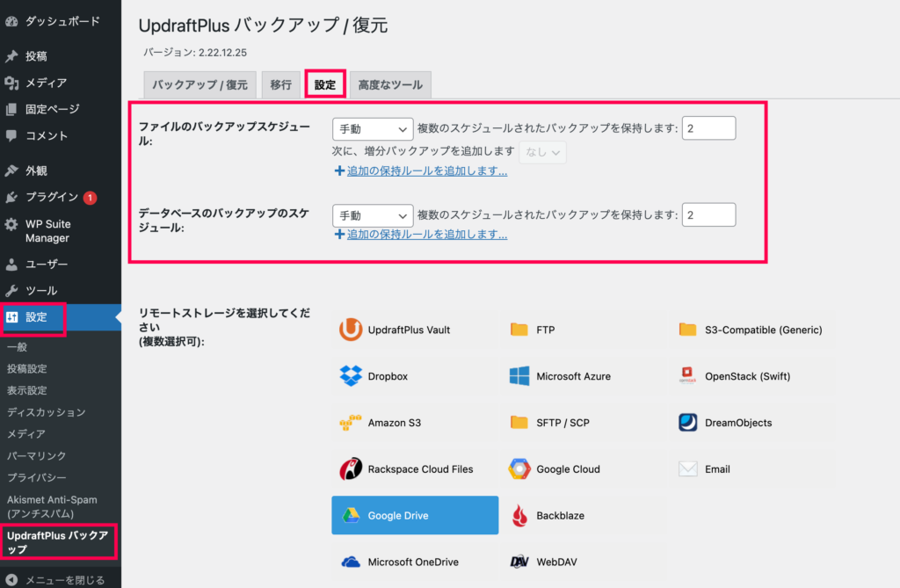Click the S3-Compatible folder icon
Viewport: 900px width, 588px height.
click(687, 330)
